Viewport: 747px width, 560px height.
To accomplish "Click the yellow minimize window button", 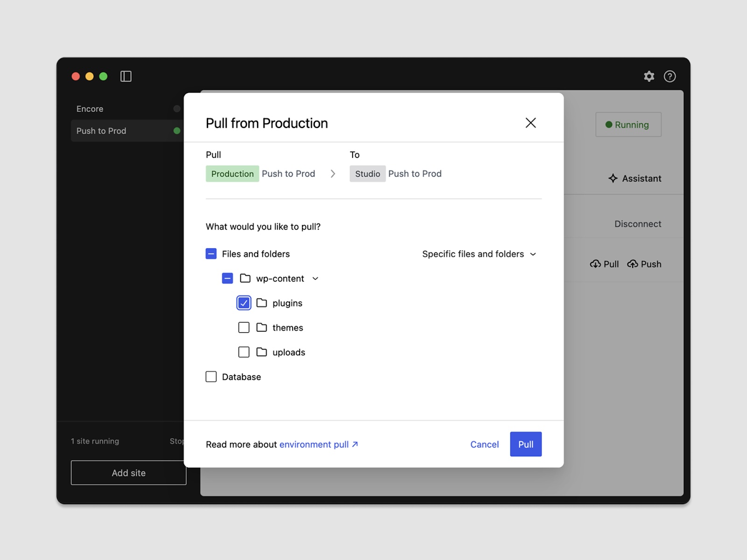I will pos(90,76).
